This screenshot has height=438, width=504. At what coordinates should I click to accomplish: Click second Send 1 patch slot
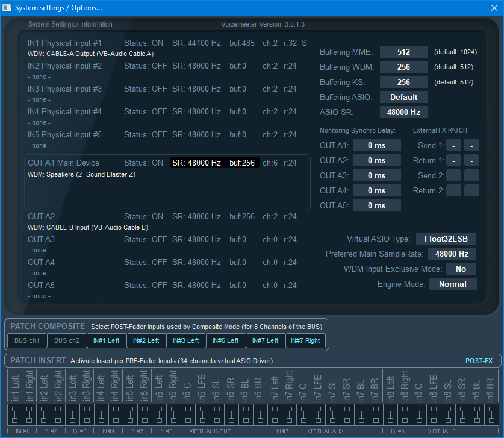(471, 145)
